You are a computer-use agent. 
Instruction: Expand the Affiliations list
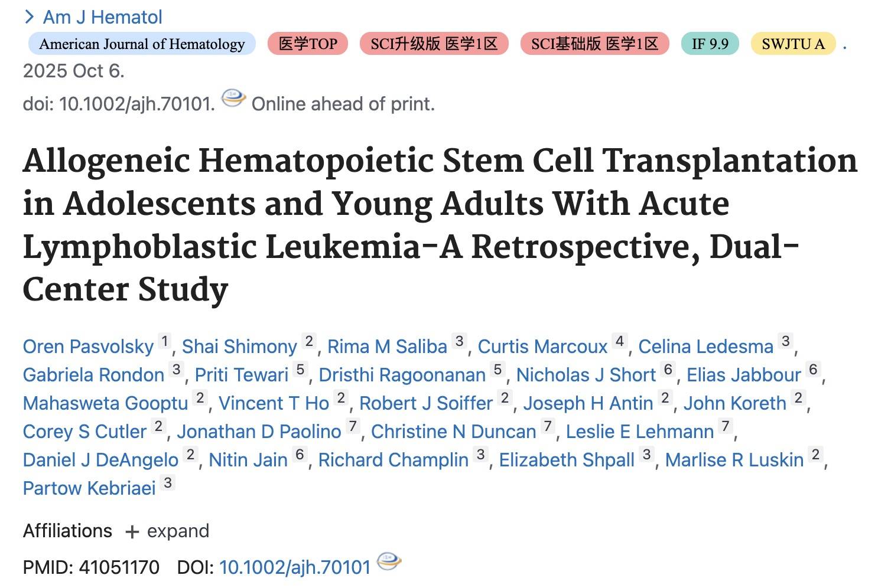(x=167, y=531)
